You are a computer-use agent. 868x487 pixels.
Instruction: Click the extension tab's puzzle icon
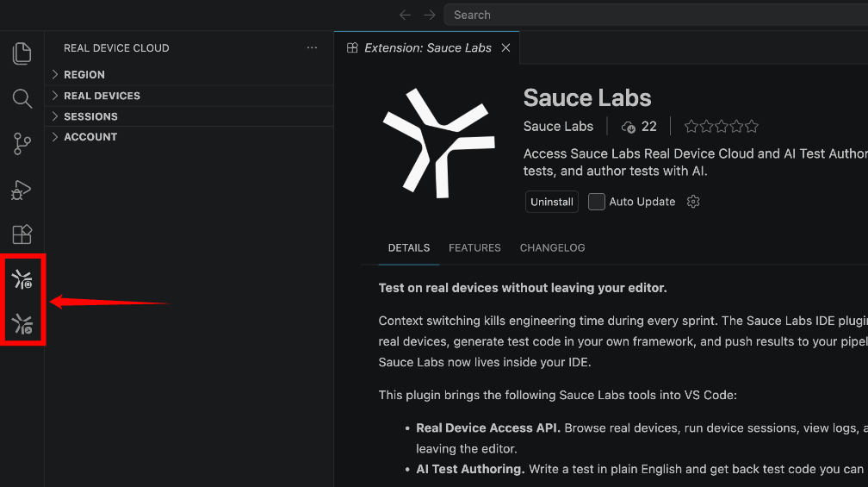(352, 47)
